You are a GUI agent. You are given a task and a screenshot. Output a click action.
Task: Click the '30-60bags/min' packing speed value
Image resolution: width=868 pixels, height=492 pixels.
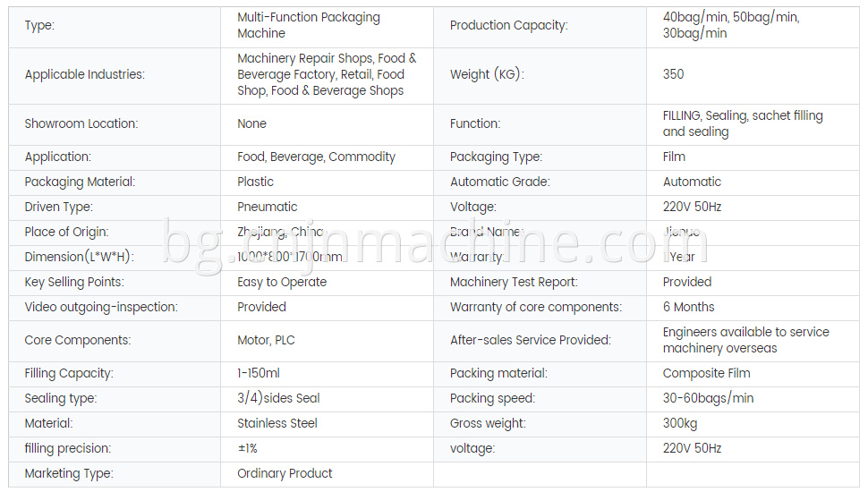pos(708,398)
